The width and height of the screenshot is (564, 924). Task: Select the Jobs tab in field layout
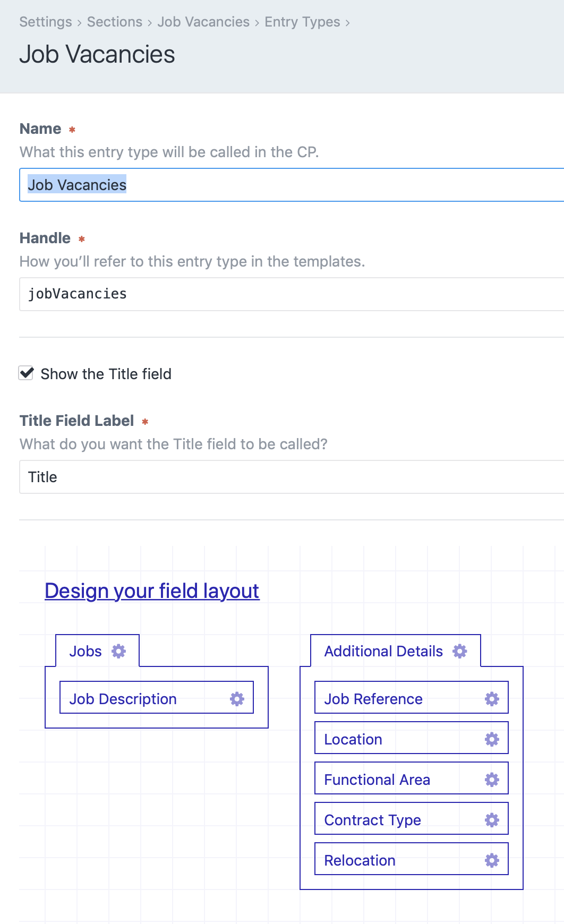coord(86,651)
